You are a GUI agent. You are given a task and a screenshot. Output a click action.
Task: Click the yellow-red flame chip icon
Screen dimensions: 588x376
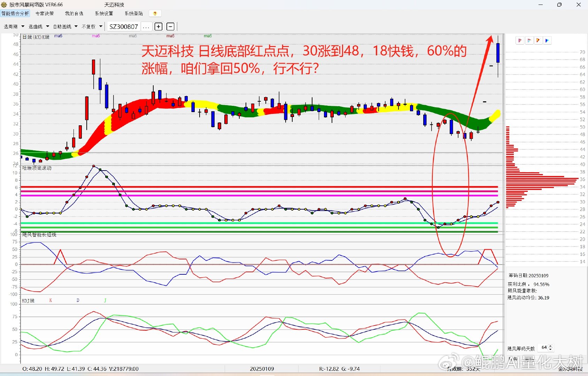pos(538,41)
